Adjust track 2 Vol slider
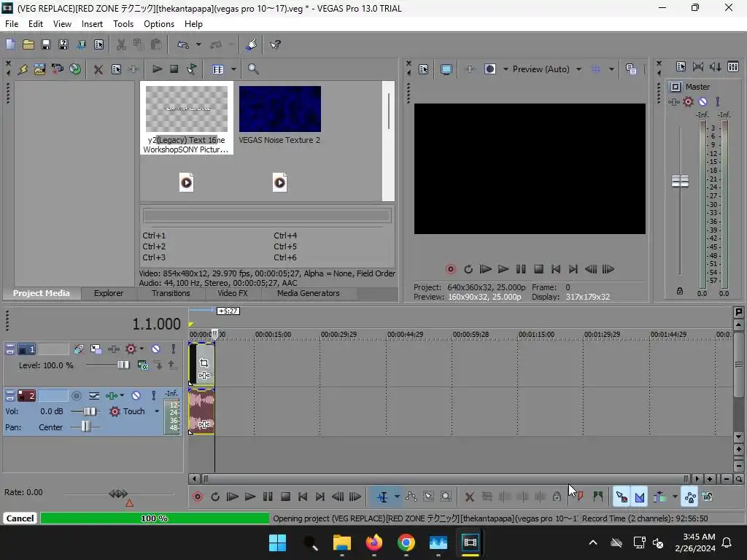This screenshot has width=747, height=560. point(89,411)
